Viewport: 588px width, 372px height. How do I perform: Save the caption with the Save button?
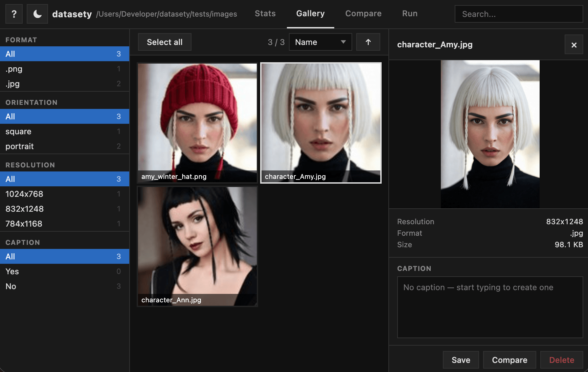460,360
